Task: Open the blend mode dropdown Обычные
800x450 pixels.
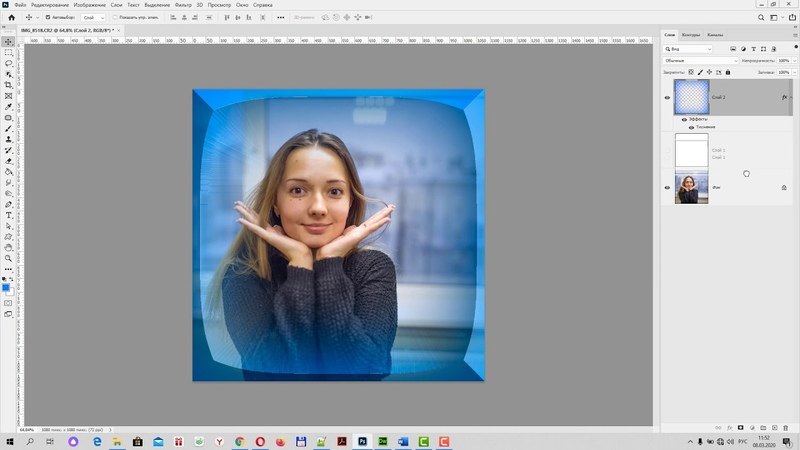Action: pyautogui.click(x=700, y=60)
